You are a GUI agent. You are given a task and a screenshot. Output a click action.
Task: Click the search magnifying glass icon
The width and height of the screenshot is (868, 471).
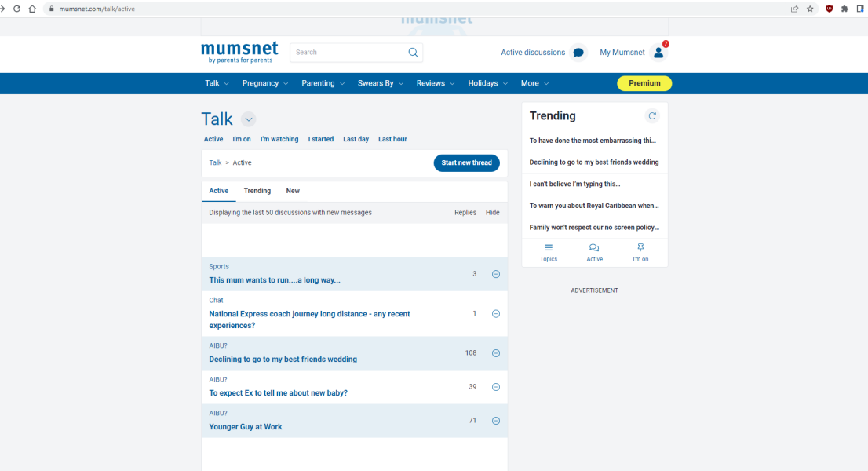click(412, 52)
